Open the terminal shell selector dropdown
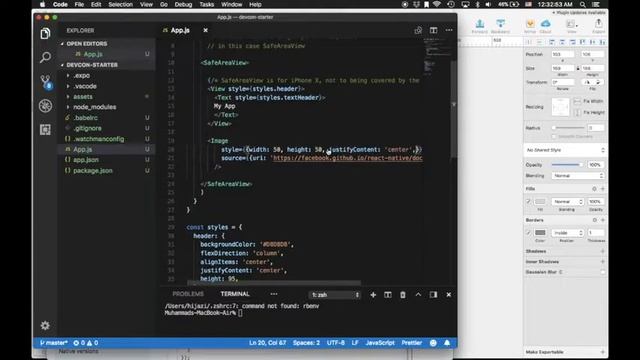 335,295
